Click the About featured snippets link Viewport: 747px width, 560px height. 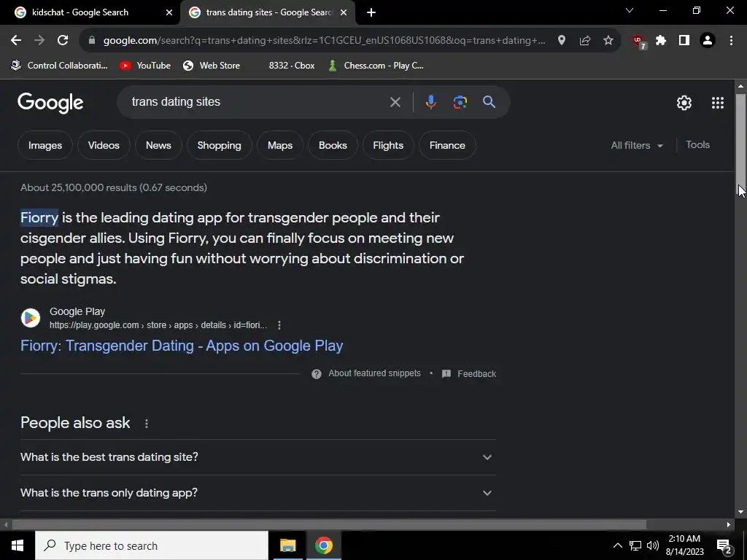tap(374, 373)
